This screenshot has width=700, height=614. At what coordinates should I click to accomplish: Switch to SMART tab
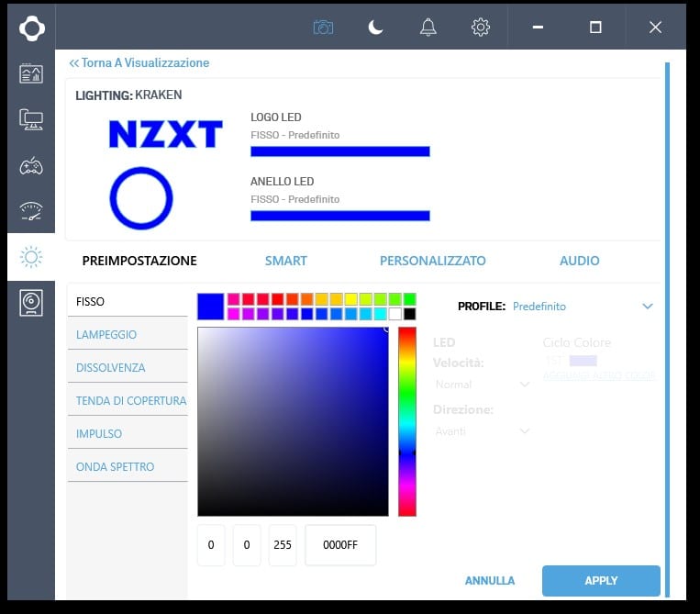point(285,261)
